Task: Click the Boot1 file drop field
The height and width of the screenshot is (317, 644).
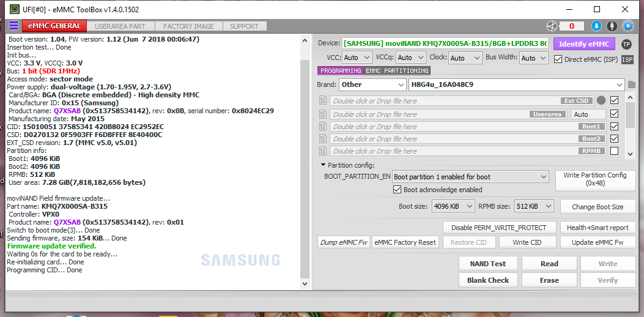Action: tap(468, 126)
